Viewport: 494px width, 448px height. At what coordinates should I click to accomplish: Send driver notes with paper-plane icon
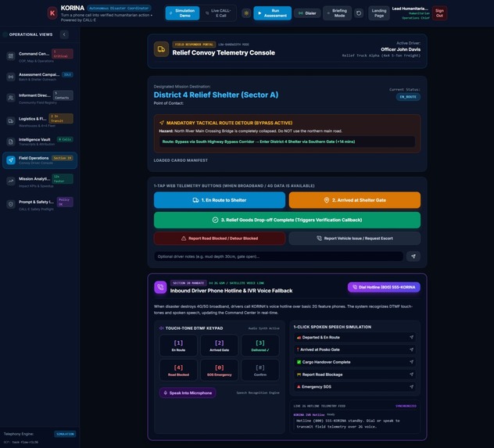click(413, 256)
